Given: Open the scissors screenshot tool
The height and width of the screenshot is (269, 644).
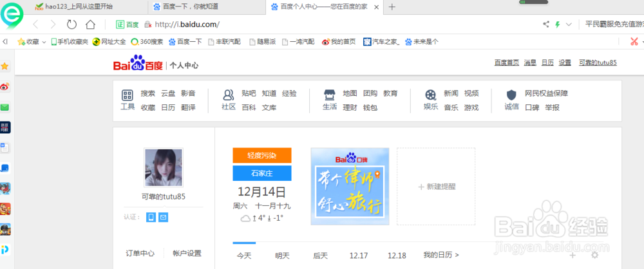Looking at the screenshot, I should (x=634, y=41).
